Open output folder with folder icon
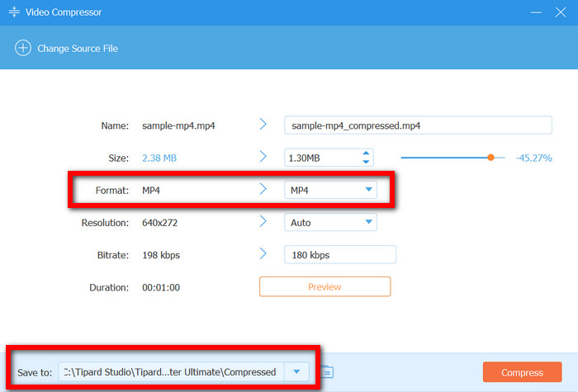578x392 pixels. tap(327, 371)
